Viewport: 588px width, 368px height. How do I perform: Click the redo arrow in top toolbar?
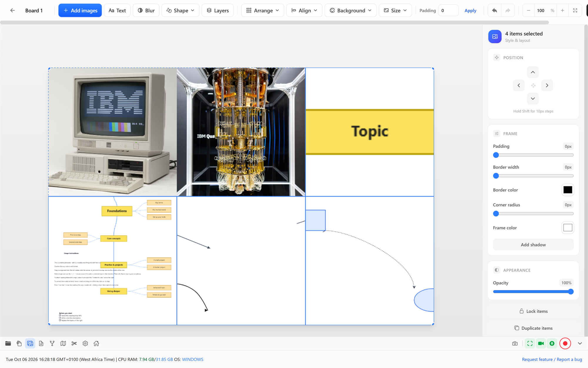(508, 10)
